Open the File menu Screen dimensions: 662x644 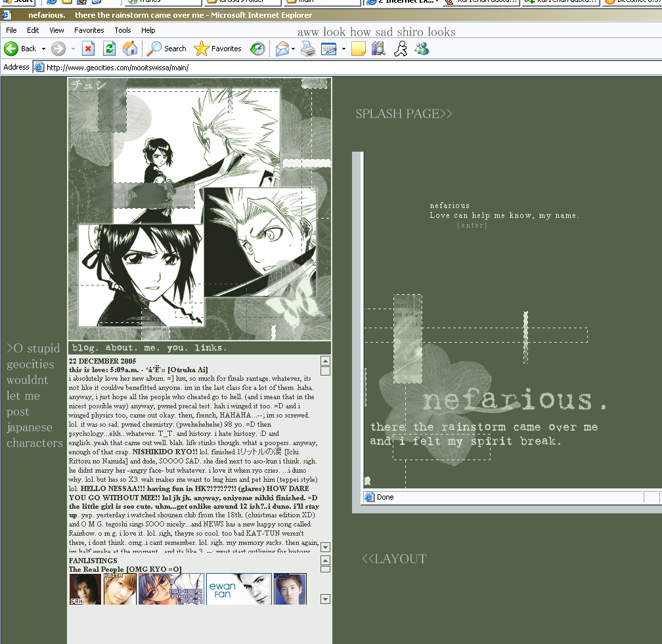11,30
